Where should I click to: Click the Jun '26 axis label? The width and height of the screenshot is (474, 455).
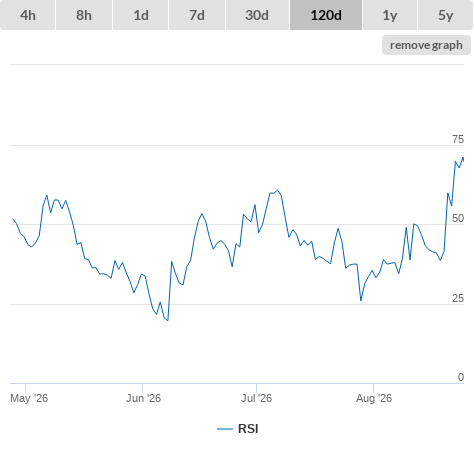[143, 398]
